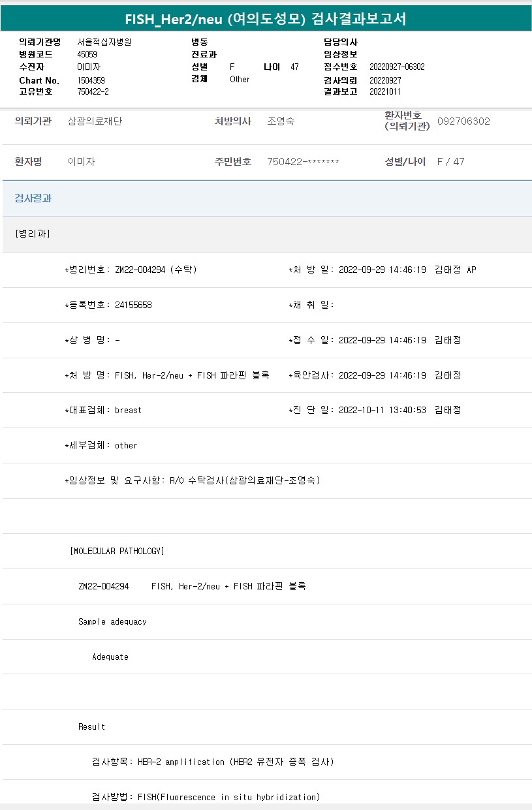Viewport: 532px width, 810px height.
Task: Click diagnosis date '2022-10-11 13:40:53'
Action: coord(383,410)
